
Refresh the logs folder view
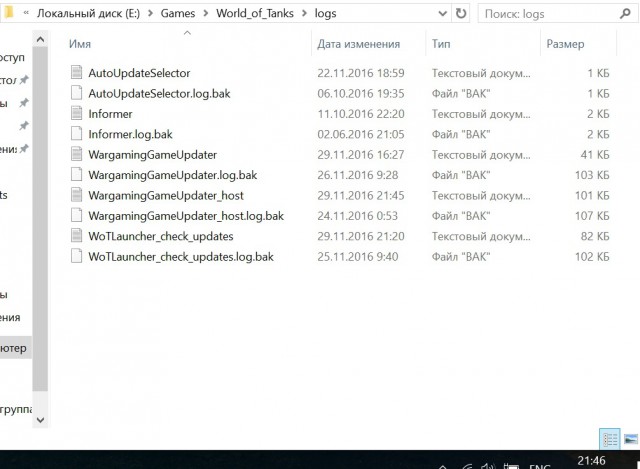tap(461, 13)
